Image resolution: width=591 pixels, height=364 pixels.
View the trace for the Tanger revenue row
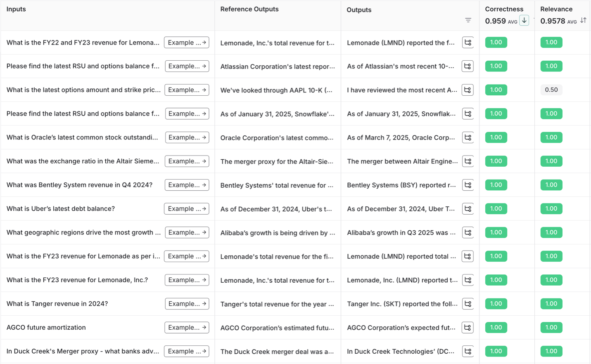point(468,304)
